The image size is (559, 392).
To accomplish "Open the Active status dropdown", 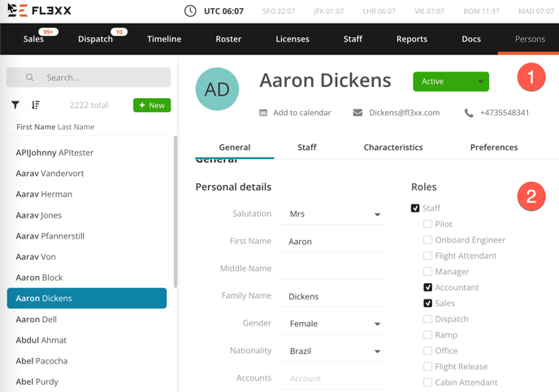I will [x=451, y=81].
